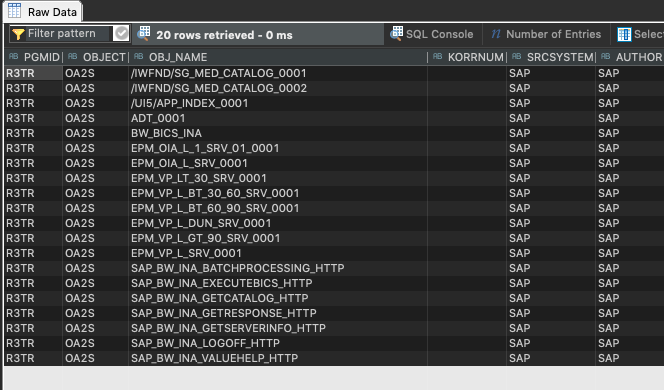Click the rows retrieved magnifier icon

[x=144, y=34]
